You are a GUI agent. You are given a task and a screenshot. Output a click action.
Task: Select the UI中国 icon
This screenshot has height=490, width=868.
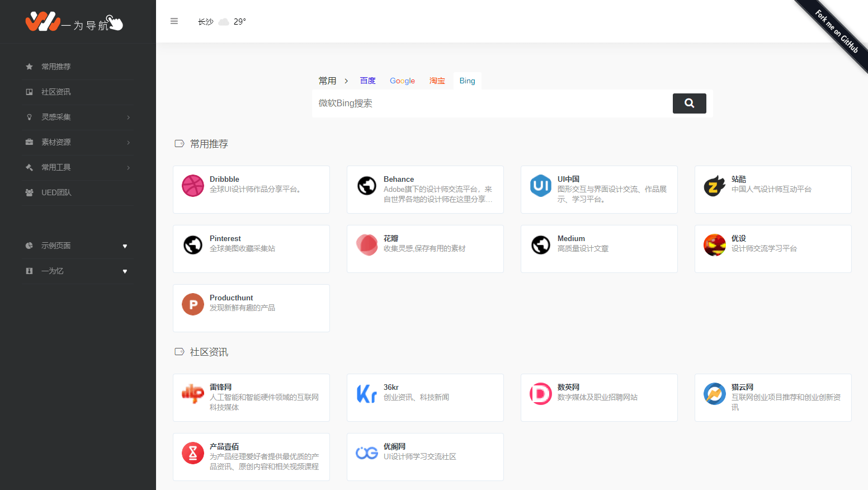(x=540, y=185)
